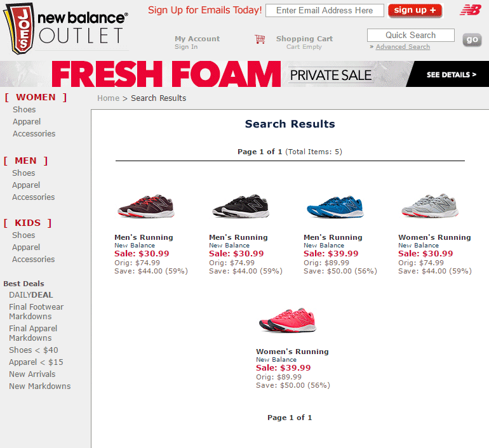The width and height of the screenshot is (489, 448).
Task: Select Accessories under KIDS
Action: click(x=34, y=259)
